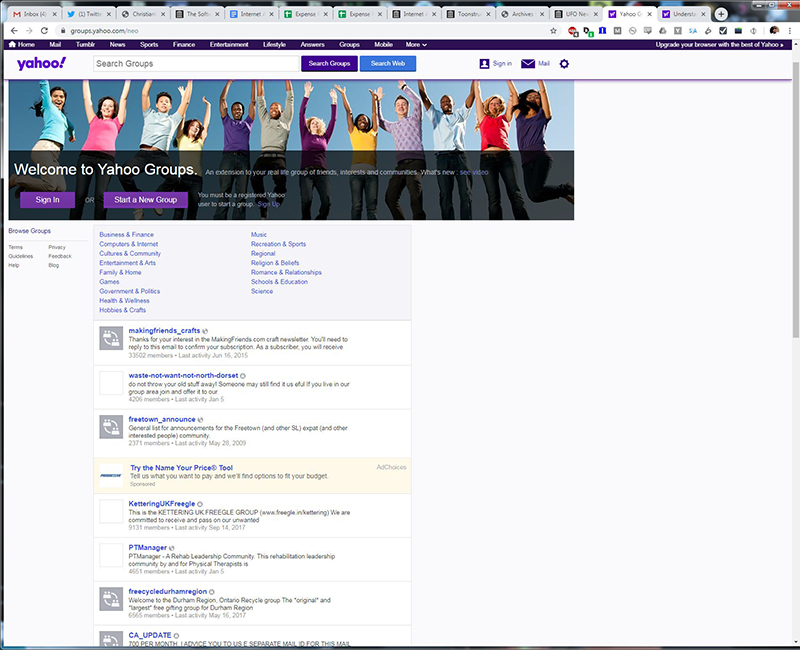Bookmark this page with the star icon

[x=553, y=31]
